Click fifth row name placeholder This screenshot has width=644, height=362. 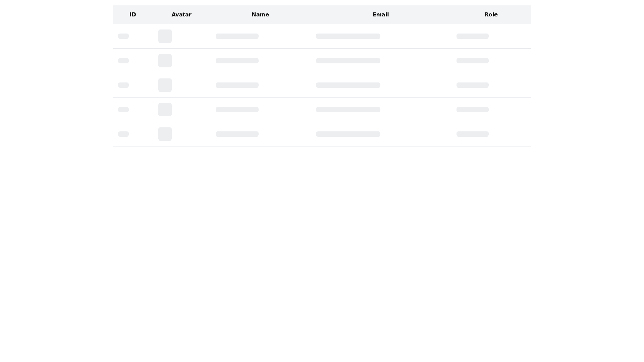pos(237,134)
